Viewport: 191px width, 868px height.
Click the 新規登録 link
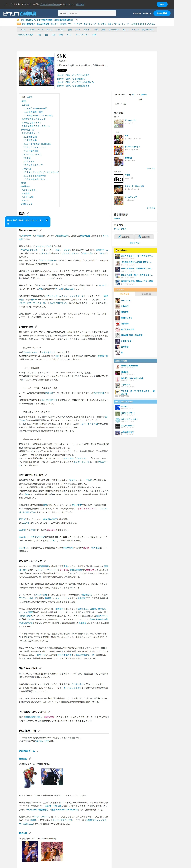click(137, 13)
